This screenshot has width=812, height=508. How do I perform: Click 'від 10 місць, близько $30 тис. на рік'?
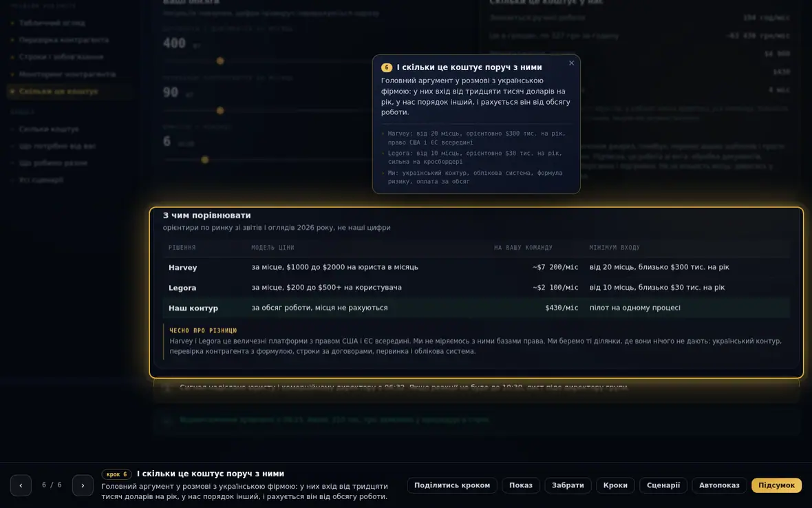coord(657,288)
